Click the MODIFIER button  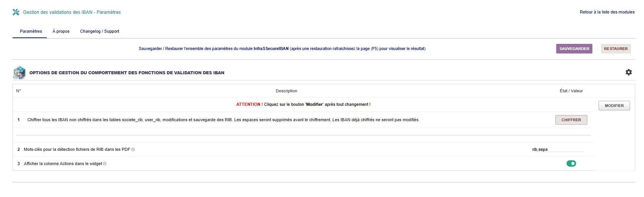pos(614,106)
